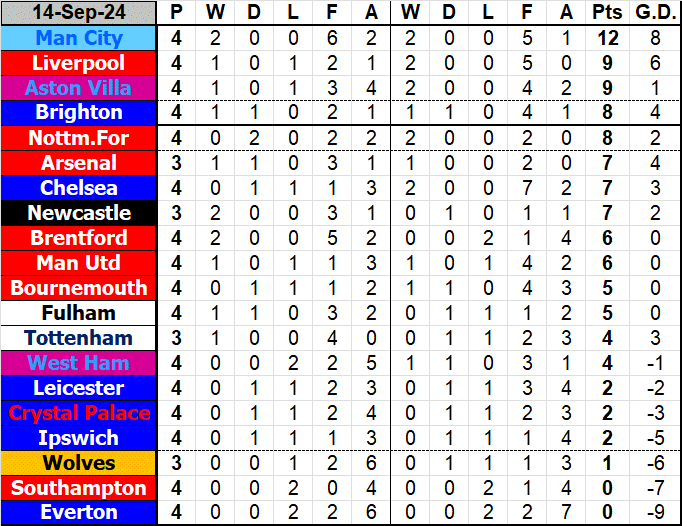Click the P column header
This screenshot has width=682, height=526.
(x=177, y=13)
